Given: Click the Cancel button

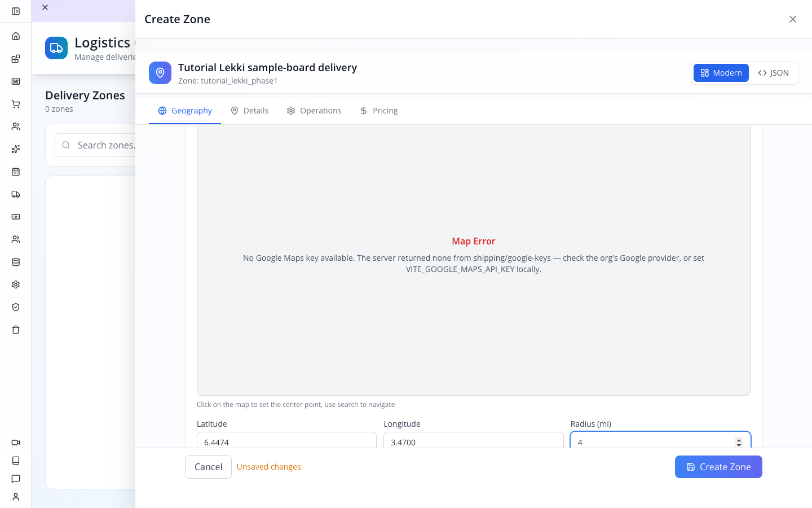Looking at the screenshot, I should click(208, 467).
